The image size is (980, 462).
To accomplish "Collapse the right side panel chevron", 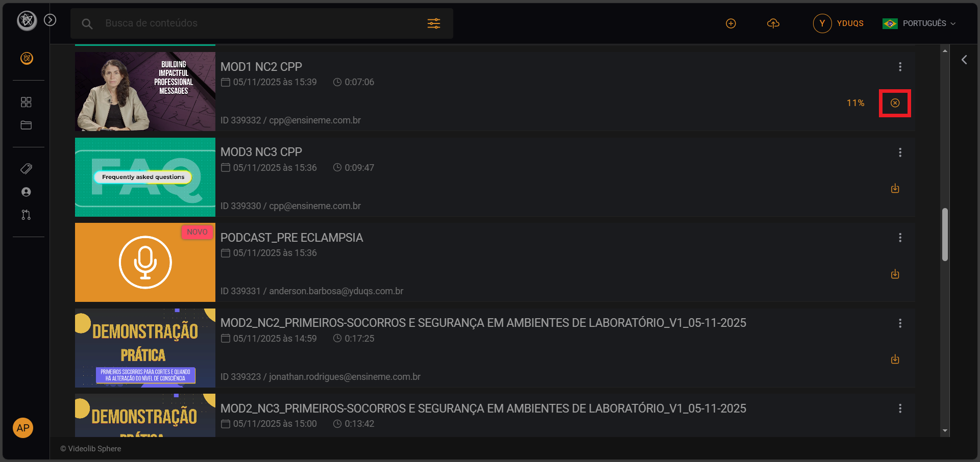I will click(x=965, y=59).
